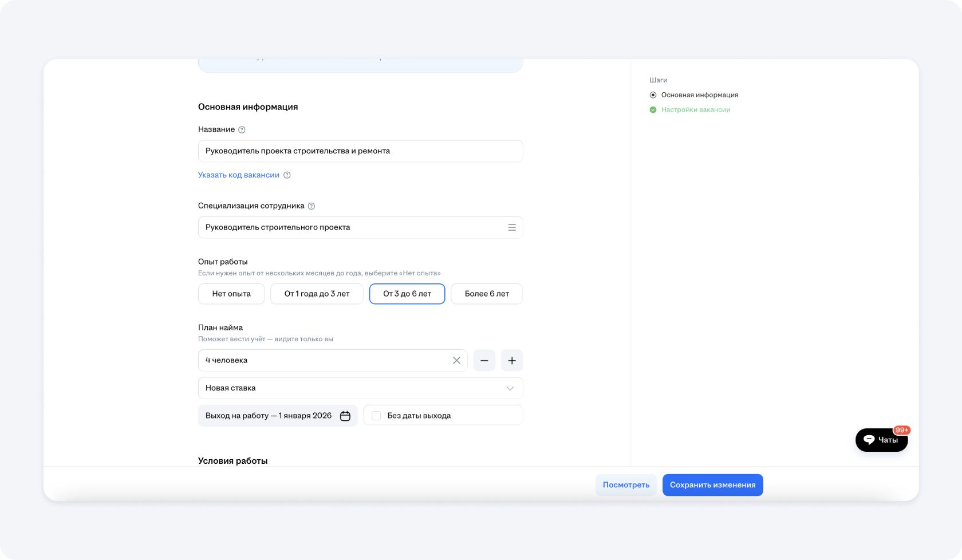Open specialization list menu icon

point(511,227)
